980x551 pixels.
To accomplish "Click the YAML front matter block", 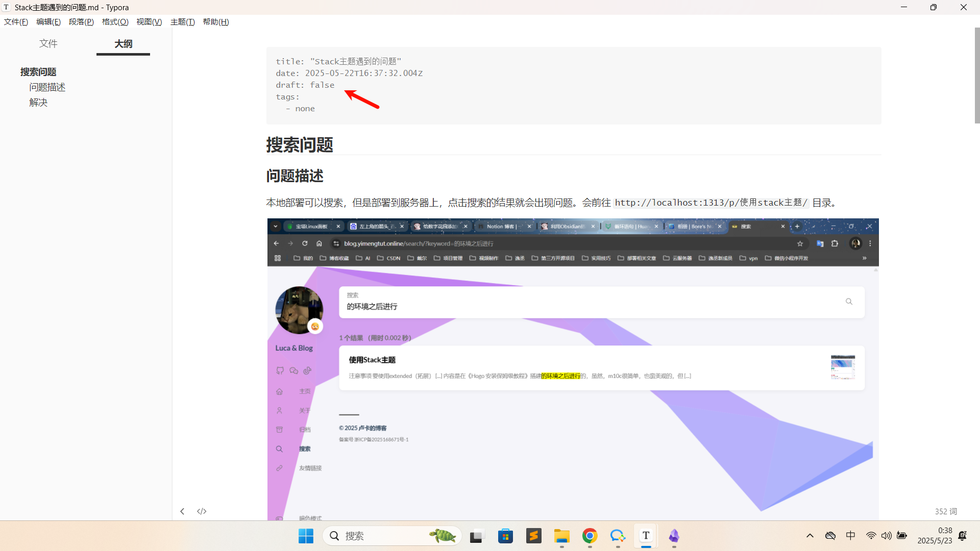I will (x=574, y=85).
